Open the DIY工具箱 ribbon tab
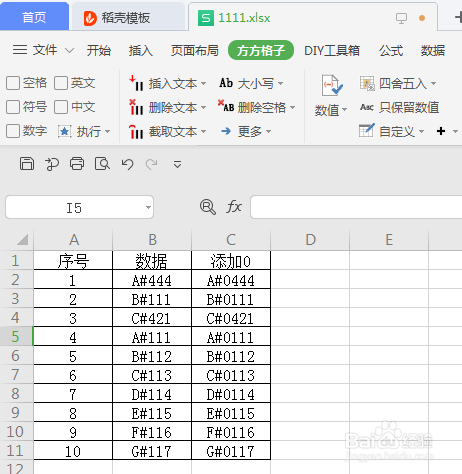Screen dimensions: 462x474 click(x=332, y=50)
